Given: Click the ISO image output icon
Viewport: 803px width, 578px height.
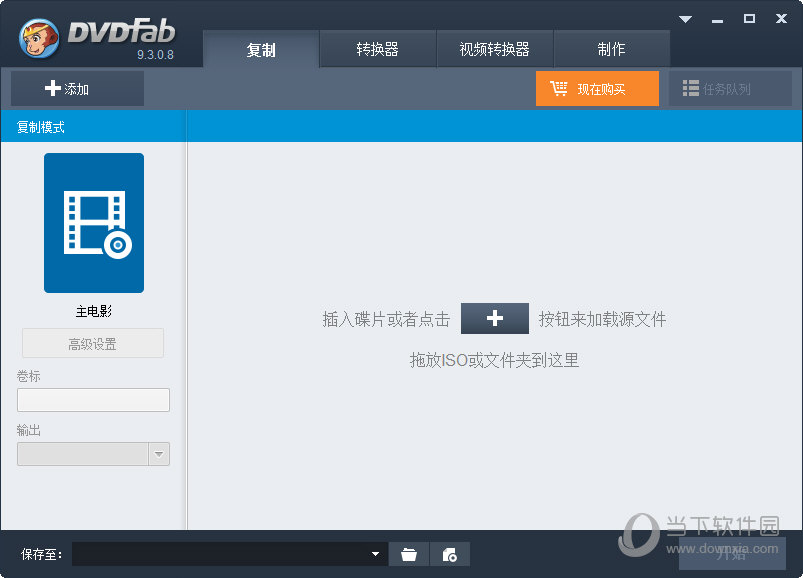Looking at the screenshot, I should click(450, 554).
